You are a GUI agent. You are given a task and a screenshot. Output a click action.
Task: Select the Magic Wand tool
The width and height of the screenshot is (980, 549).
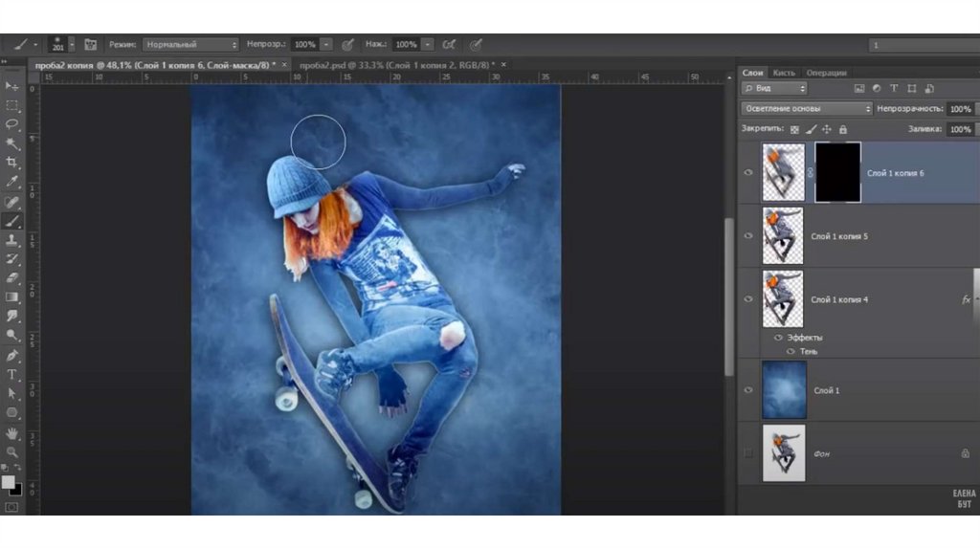pos(12,143)
